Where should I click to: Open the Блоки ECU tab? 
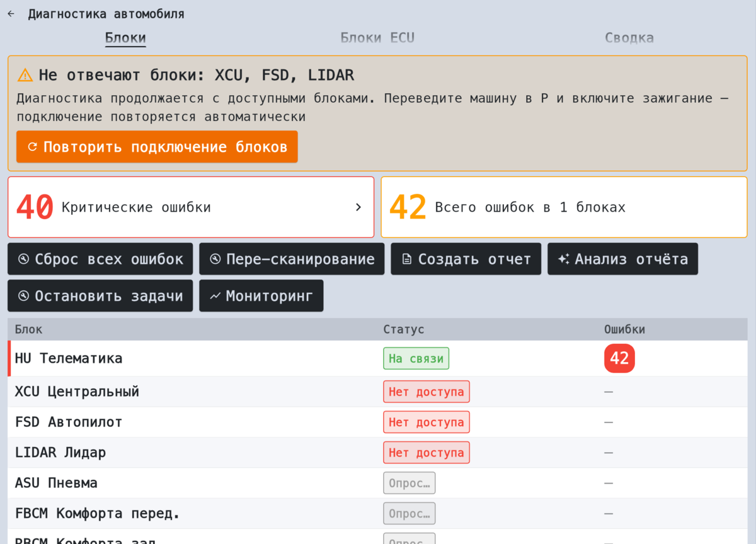[x=377, y=38]
